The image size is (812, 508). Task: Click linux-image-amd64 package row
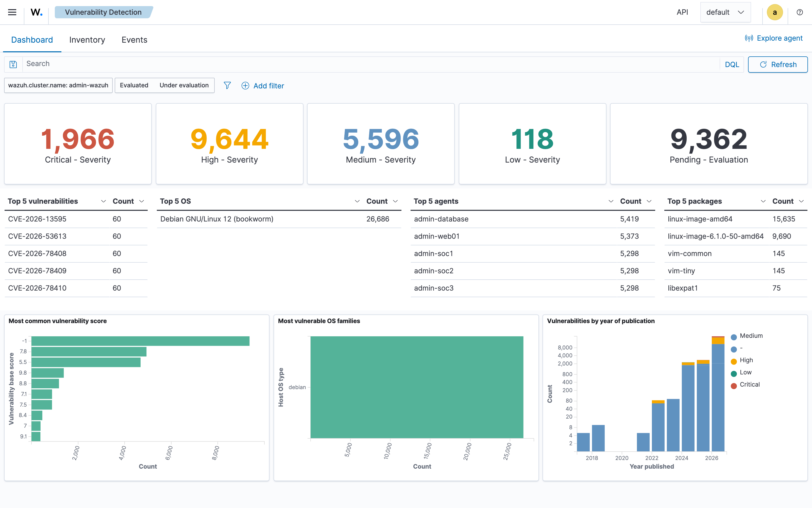(x=736, y=219)
